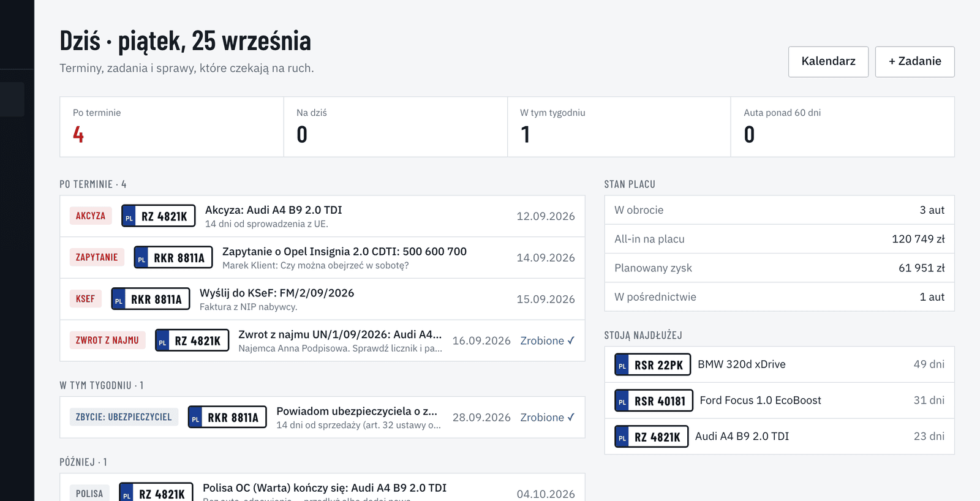Click plate RZ 4821K in Zwrot z najmu row
Screen dimensions: 980x501
pos(192,340)
